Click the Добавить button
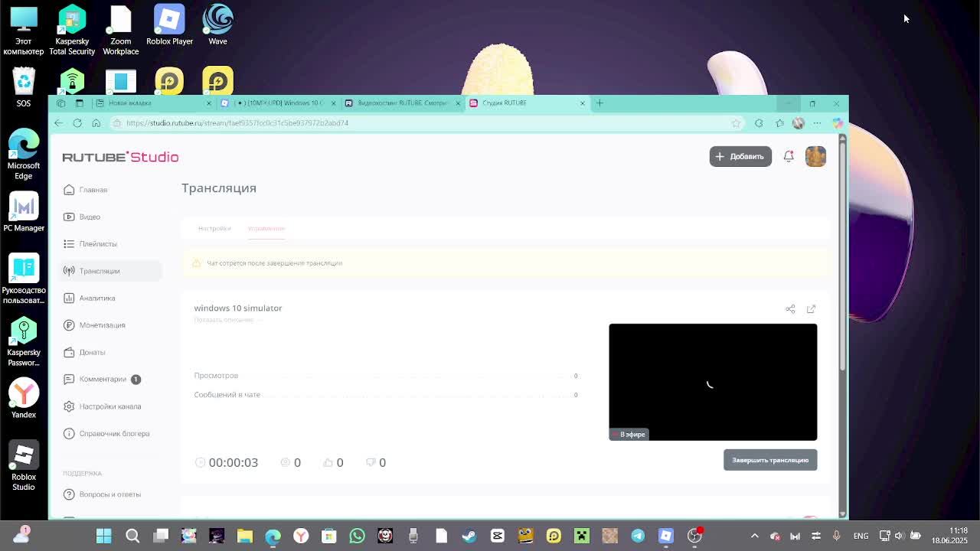The image size is (980, 551). [740, 156]
